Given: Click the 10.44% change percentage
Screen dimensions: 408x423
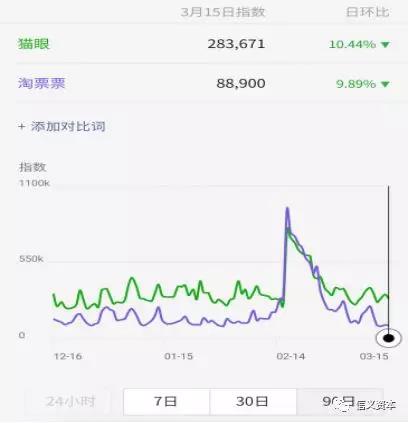Looking at the screenshot, I should (x=353, y=44).
